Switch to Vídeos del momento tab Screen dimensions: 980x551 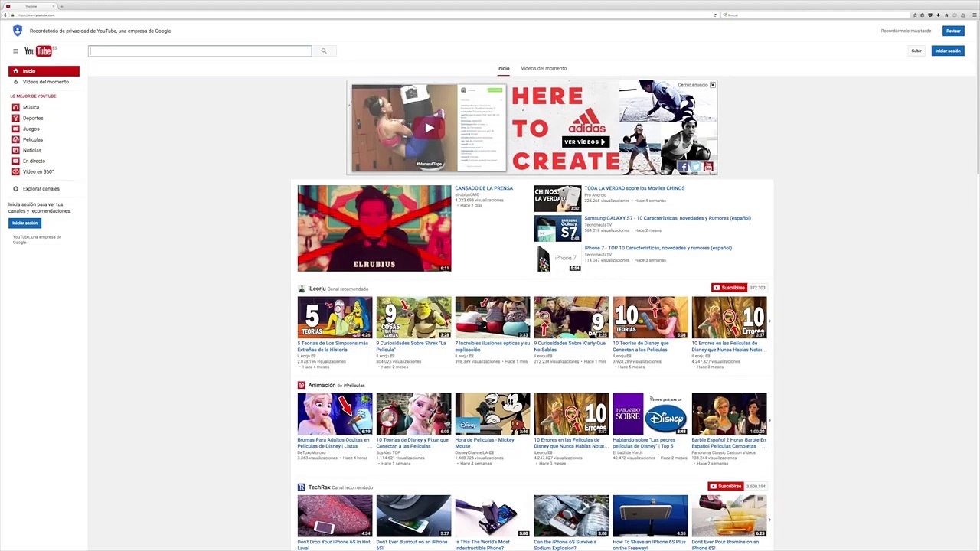point(544,68)
